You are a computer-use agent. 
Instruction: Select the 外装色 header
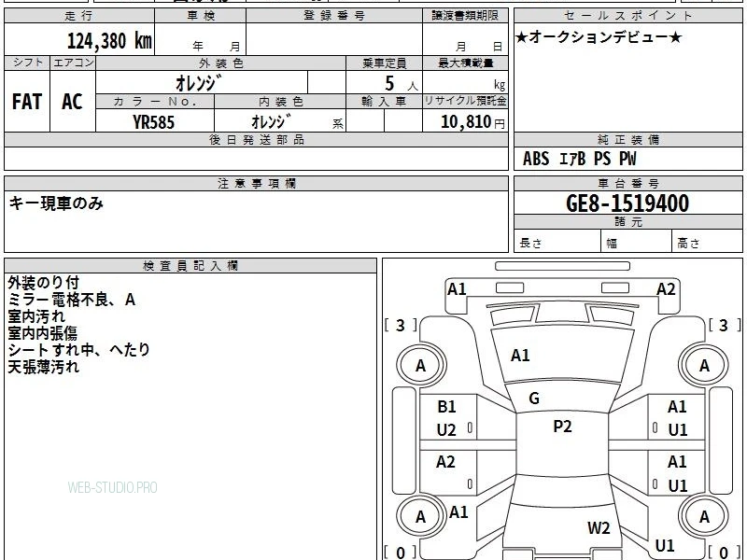[x=220, y=63]
